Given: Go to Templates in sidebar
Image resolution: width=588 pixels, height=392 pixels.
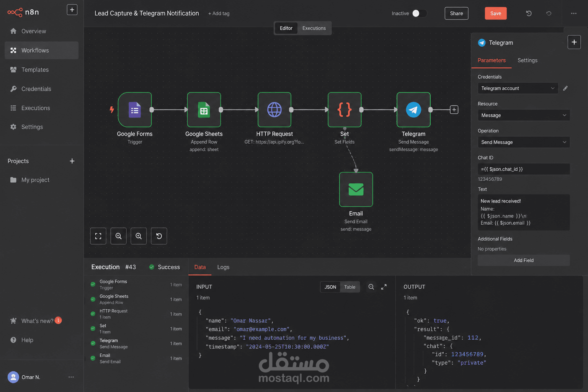Looking at the screenshot, I should 41,70.
